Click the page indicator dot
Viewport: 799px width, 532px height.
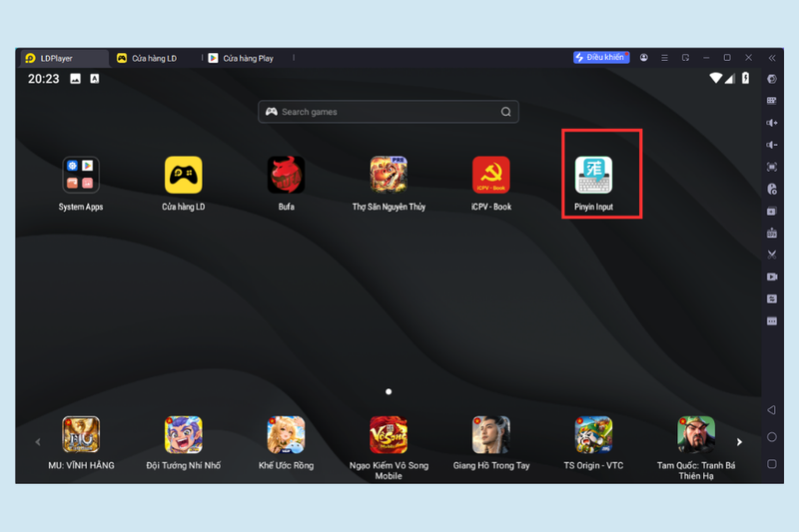(x=389, y=392)
